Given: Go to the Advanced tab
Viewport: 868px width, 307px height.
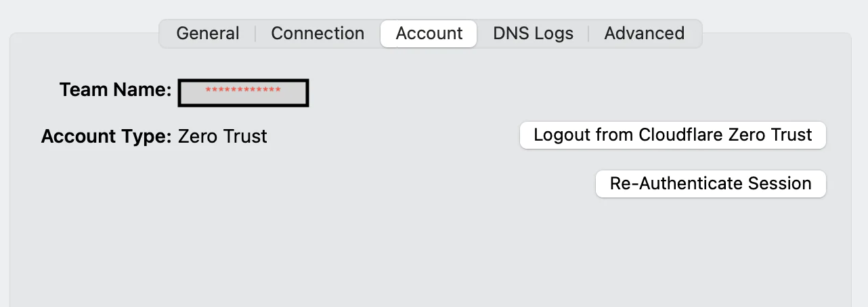Looking at the screenshot, I should pyautogui.click(x=644, y=33).
